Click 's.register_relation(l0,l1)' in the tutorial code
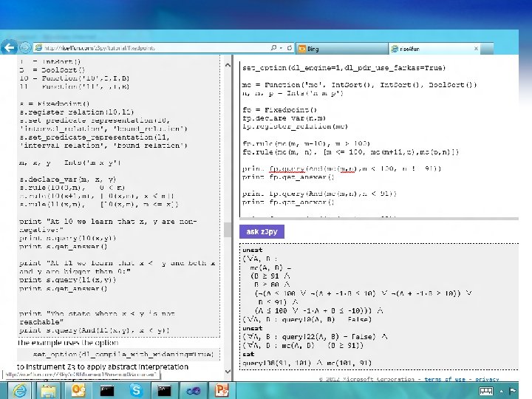532x399 pixels. (77, 112)
